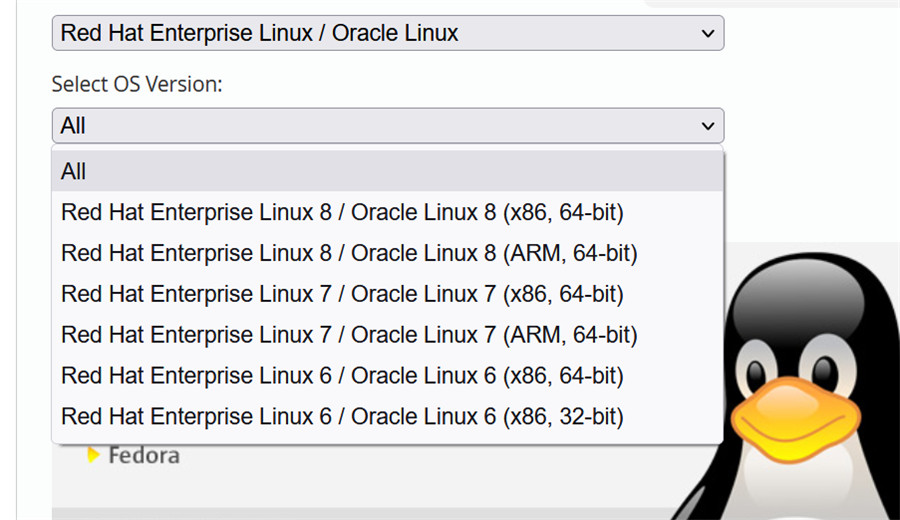Pick RHEL 6 / Oracle Linux 6 (x86, 32-bit)
900x520 pixels.
pyautogui.click(x=342, y=416)
